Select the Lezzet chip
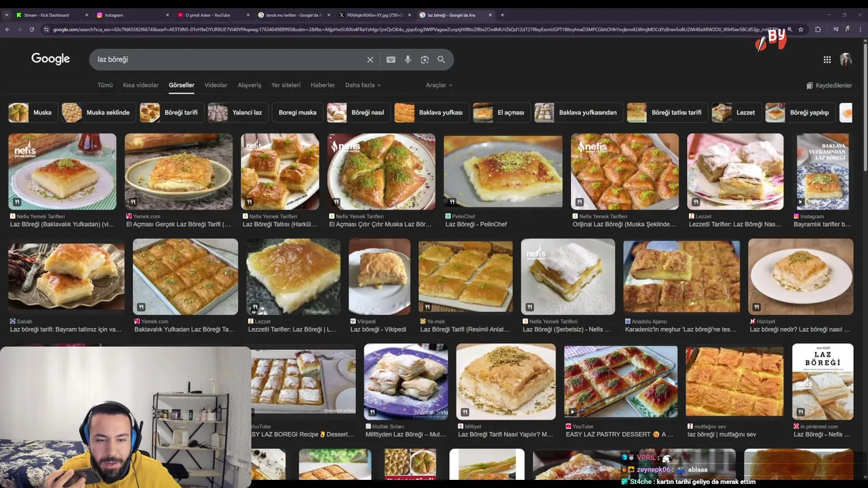Viewport: 868px width, 488px height. 735,113
